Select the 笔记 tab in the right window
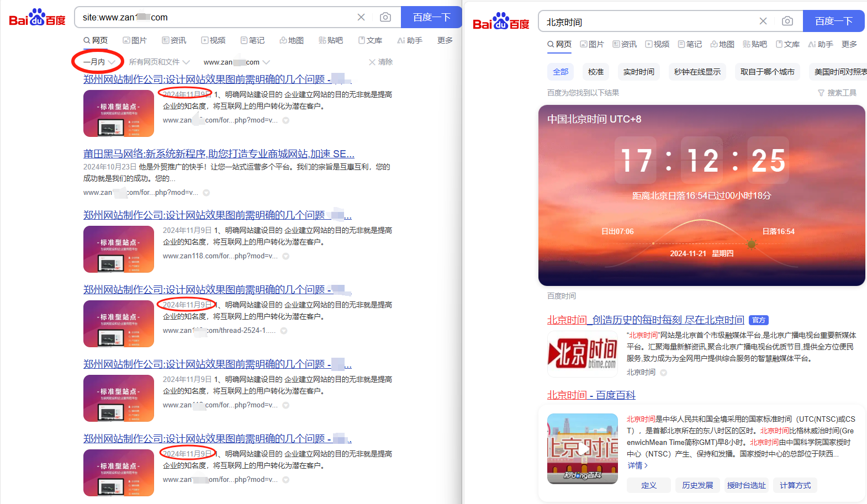Screen dimensions: 867x504 [690, 44]
